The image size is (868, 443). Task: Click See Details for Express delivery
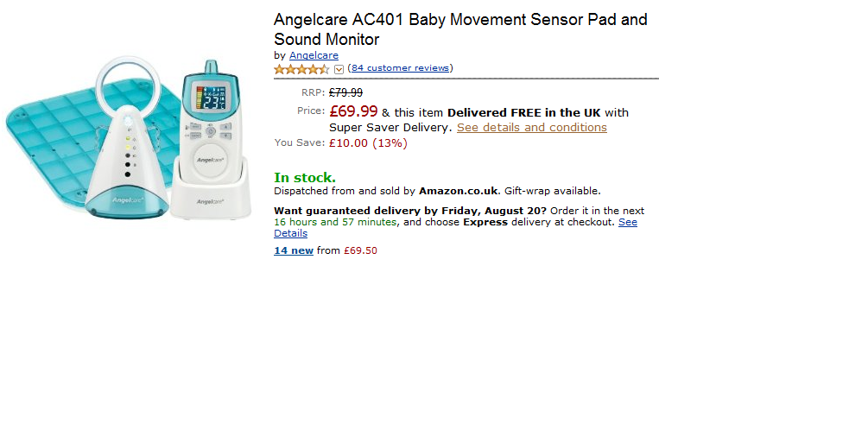click(x=290, y=233)
